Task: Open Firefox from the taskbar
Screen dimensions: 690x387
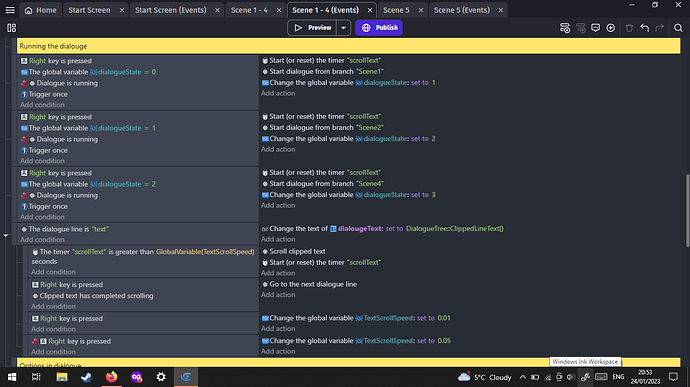Action: [111, 377]
